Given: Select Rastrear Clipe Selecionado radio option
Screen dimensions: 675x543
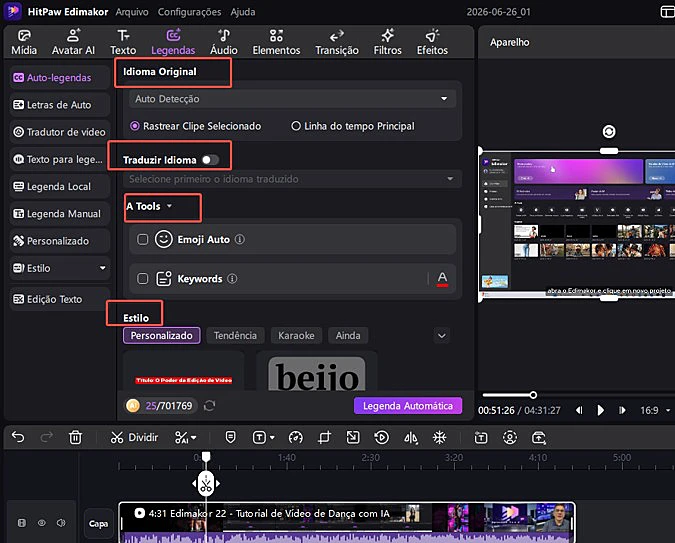Looking at the screenshot, I should 195,126.
